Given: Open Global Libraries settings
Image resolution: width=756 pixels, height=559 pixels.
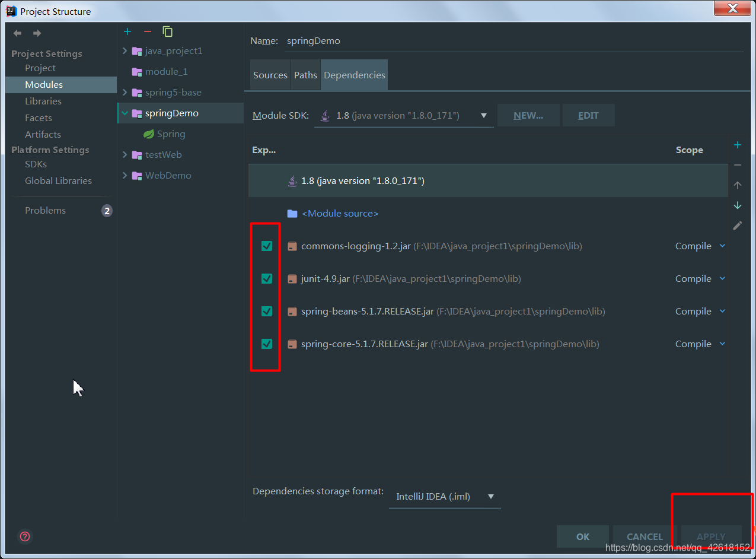Looking at the screenshot, I should pyautogui.click(x=58, y=181).
